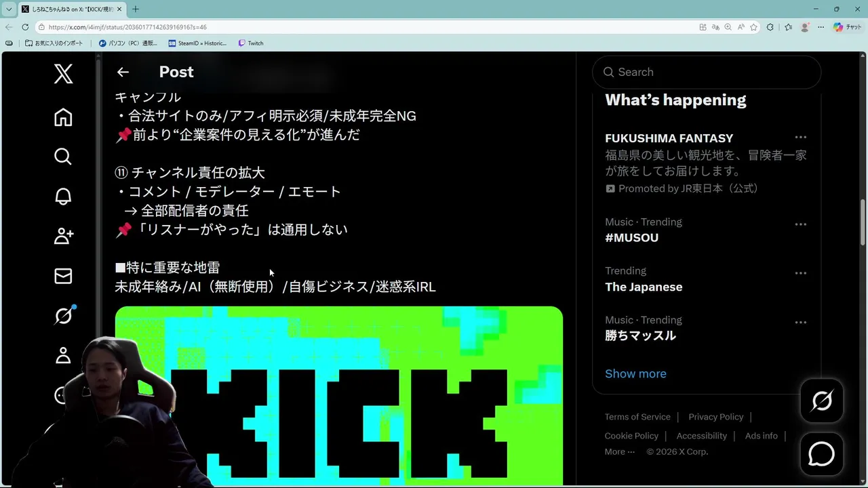Image resolution: width=868 pixels, height=488 pixels.
Task: Open パソコン（PC）通販 bookmark
Action: pyautogui.click(x=128, y=43)
